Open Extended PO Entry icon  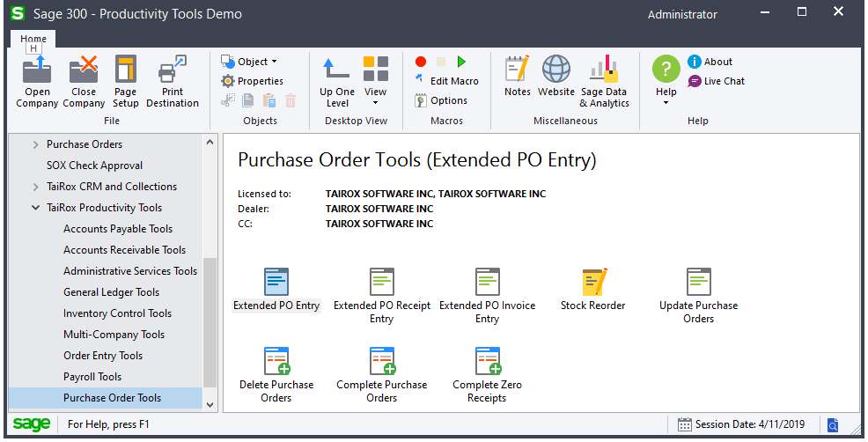pos(276,289)
